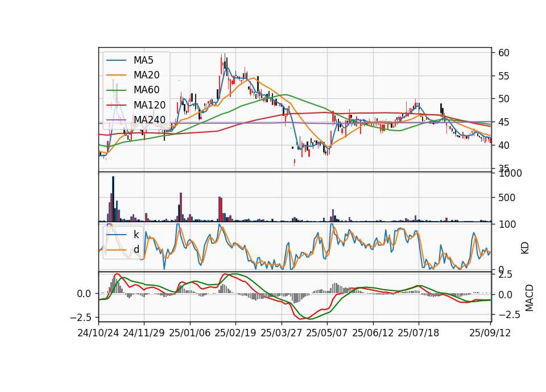The image size is (546, 392).
Task: Click the 25/01/06 date label
Action: click(x=190, y=333)
